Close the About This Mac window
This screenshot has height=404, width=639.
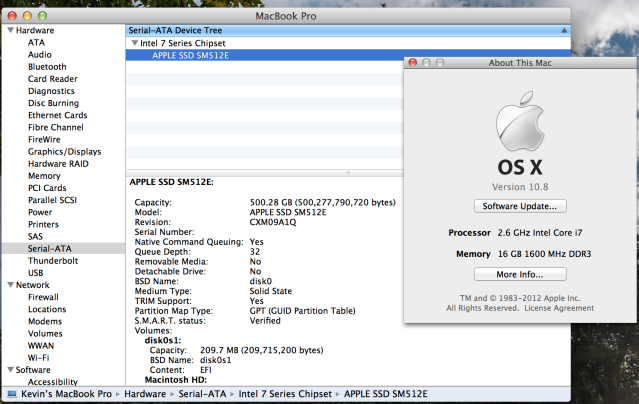click(x=413, y=62)
